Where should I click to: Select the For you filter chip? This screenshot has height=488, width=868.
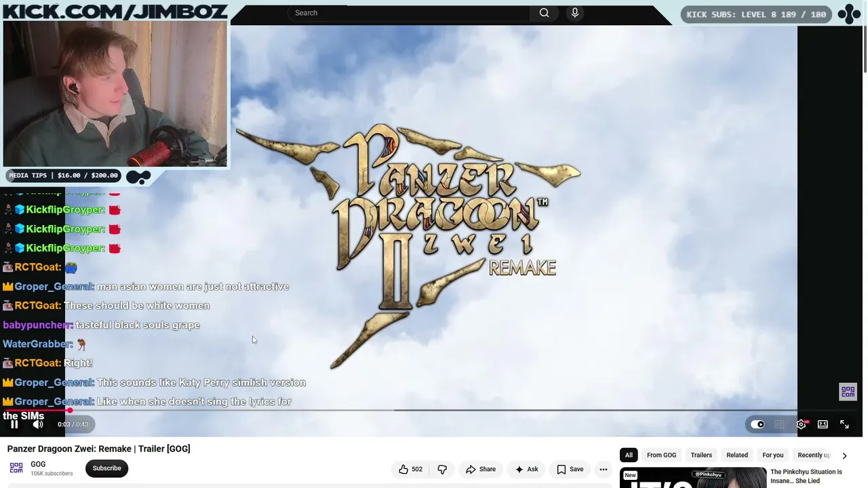coord(772,455)
